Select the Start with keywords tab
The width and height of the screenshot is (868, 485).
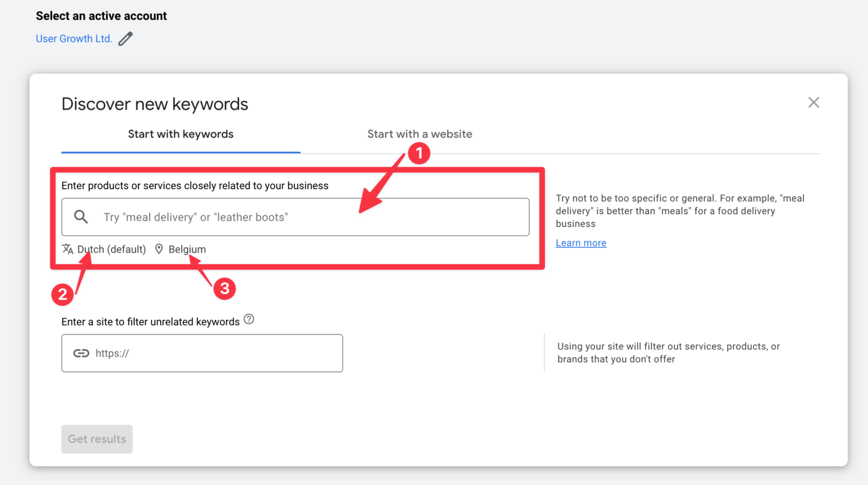tap(180, 134)
